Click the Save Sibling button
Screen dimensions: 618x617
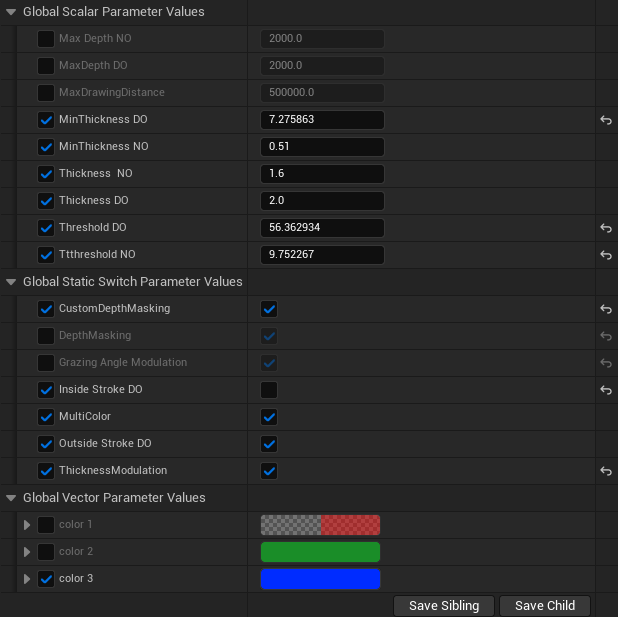pos(444,605)
